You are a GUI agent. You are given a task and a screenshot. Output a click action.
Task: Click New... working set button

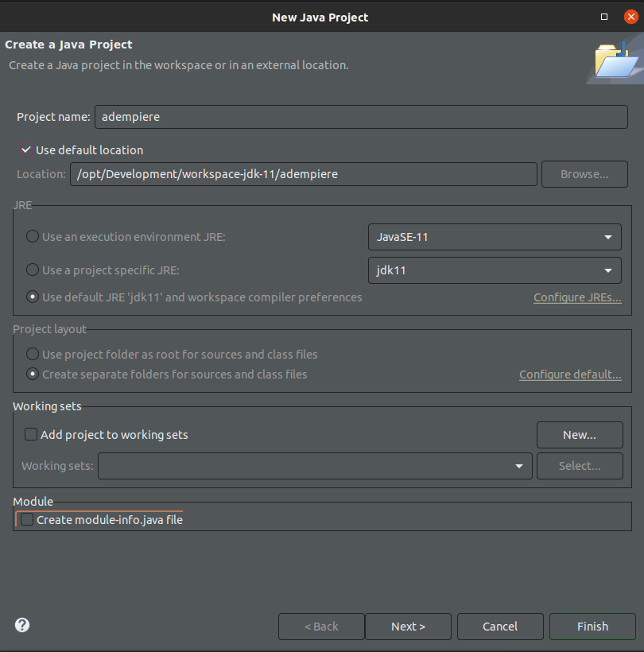(580, 435)
